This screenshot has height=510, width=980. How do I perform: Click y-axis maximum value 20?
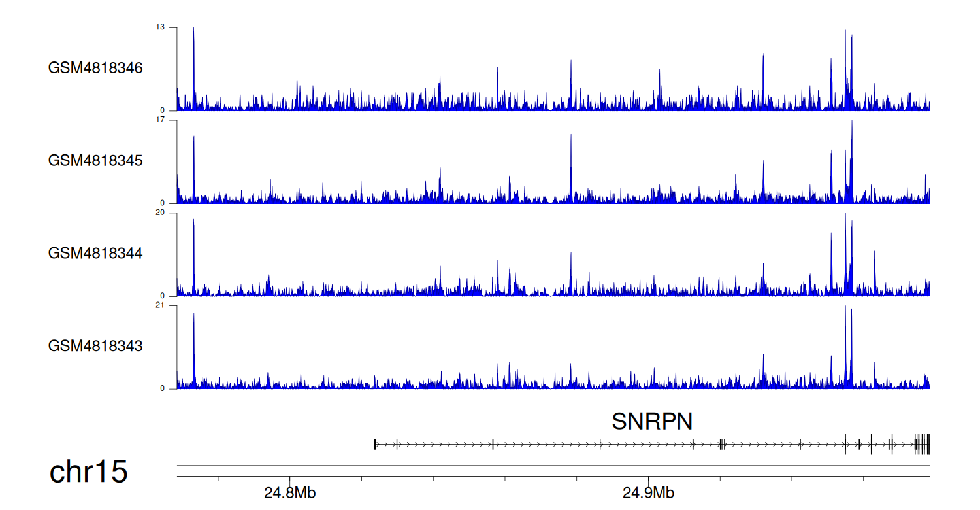coord(160,213)
